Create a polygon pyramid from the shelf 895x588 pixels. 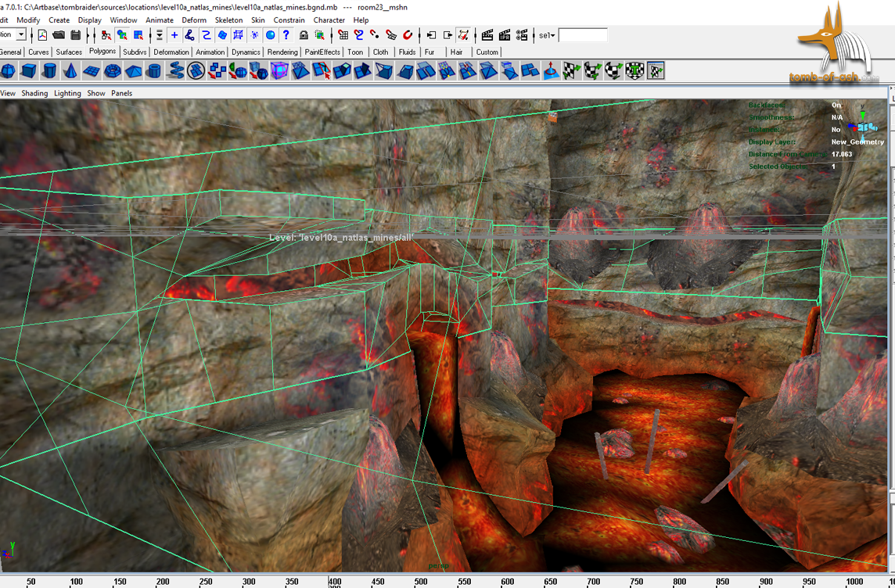click(x=133, y=70)
